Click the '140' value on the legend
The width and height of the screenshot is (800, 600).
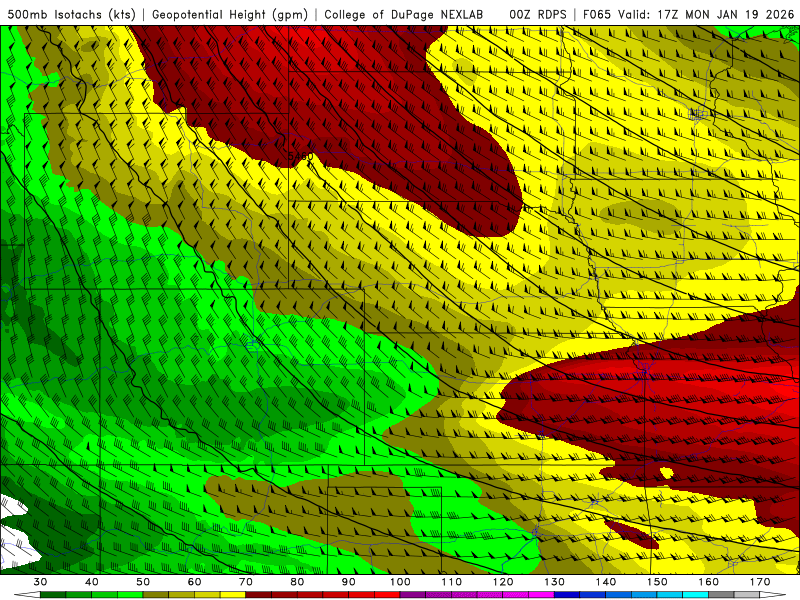pyautogui.click(x=606, y=582)
